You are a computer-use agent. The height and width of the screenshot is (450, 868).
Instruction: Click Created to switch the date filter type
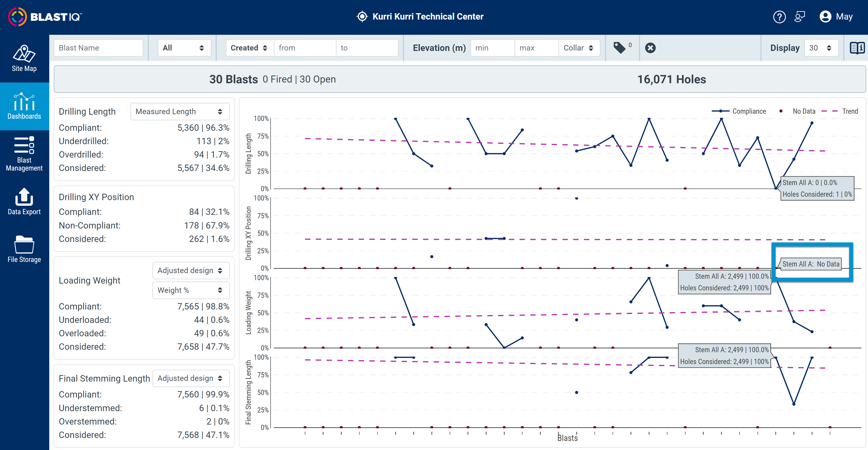[249, 48]
